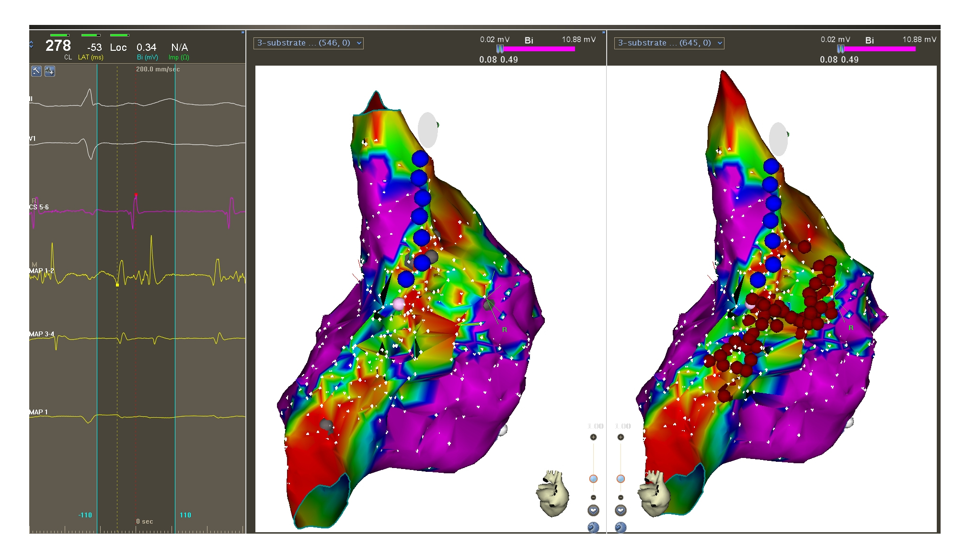Toggle the blue square atop ECG panel
The height and width of the screenshot is (560, 966).
pos(243,32)
